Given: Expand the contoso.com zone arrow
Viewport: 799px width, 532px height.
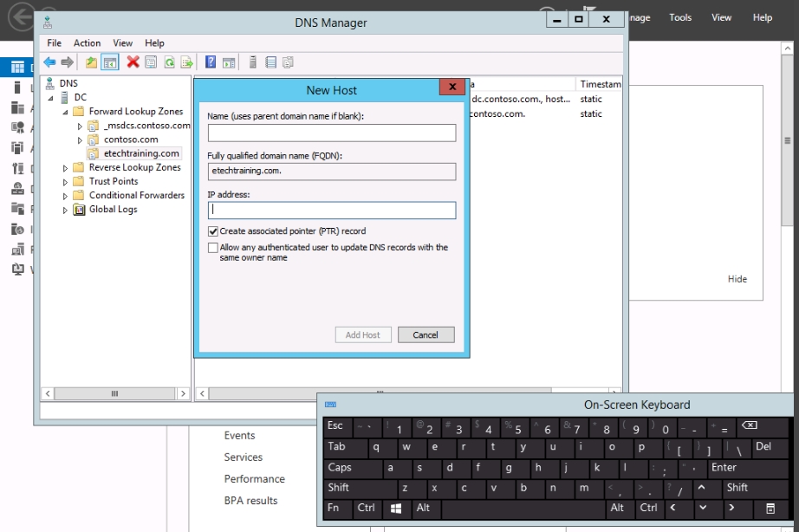Looking at the screenshot, I should 80,140.
